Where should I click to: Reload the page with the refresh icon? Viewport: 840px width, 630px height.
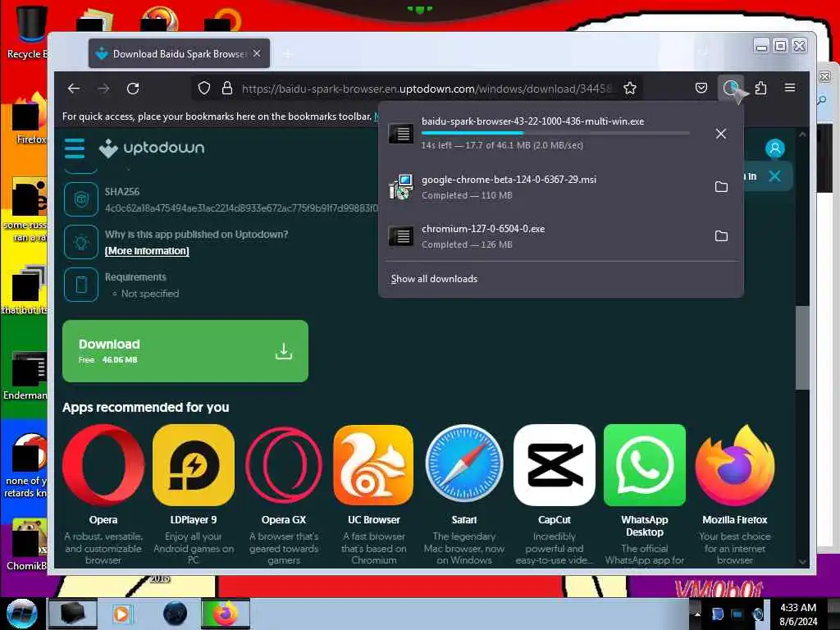133,89
